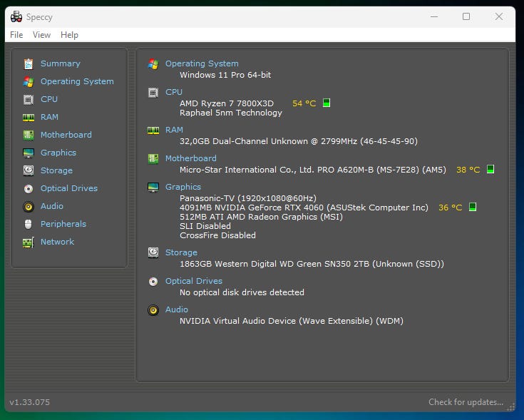Image resolution: width=524 pixels, height=420 pixels.
Task: Click the 36 °C GPU temperature value
Action: pyautogui.click(x=450, y=208)
